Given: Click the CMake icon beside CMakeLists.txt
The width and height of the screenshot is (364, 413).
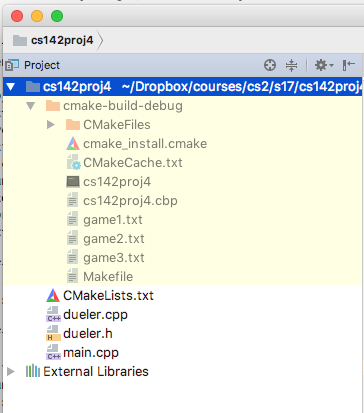Looking at the screenshot, I should click(53, 296).
